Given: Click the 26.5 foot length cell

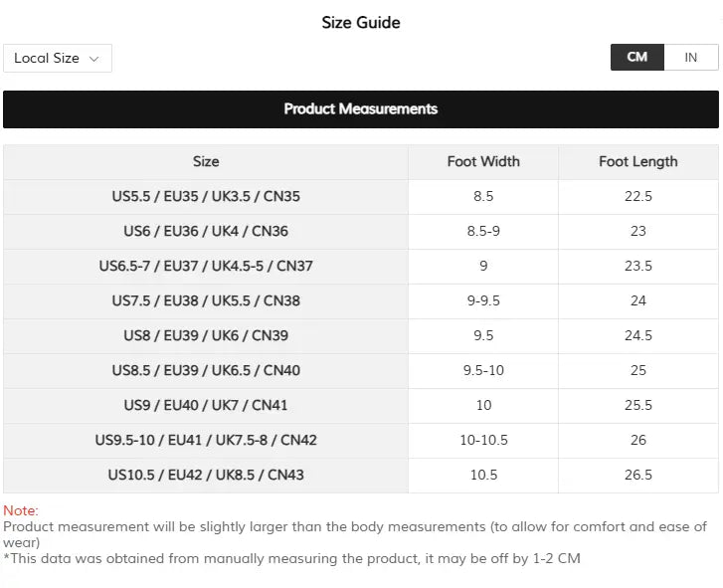Looking at the screenshot, I should pyautogui.click(x=638, y=476).
